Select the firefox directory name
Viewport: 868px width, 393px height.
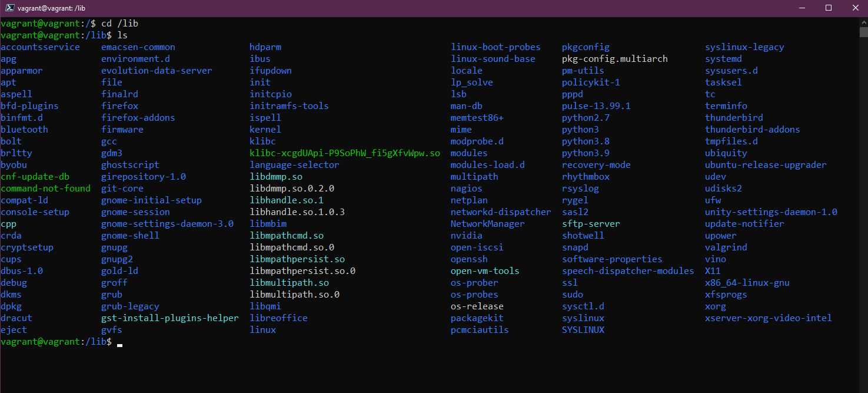119,105
